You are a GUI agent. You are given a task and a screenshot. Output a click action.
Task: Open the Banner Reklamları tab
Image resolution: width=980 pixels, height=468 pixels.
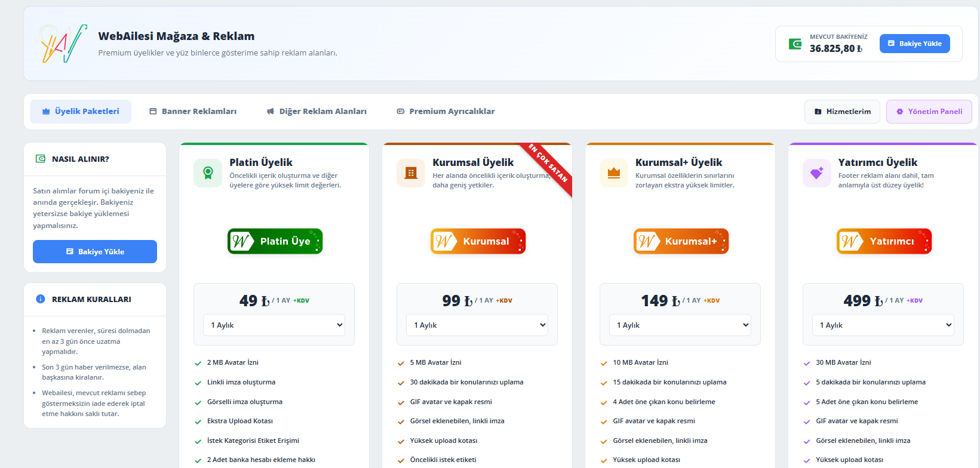(x=193, y=112)
